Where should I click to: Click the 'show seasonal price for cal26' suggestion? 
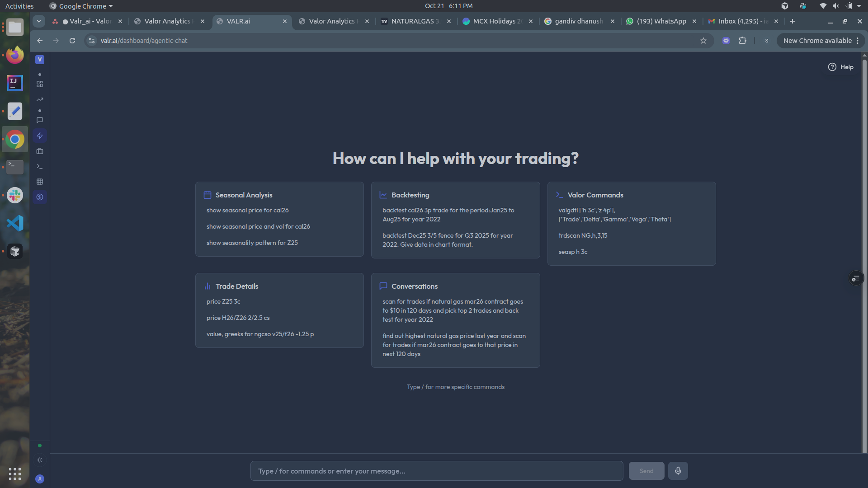[247, 210]
